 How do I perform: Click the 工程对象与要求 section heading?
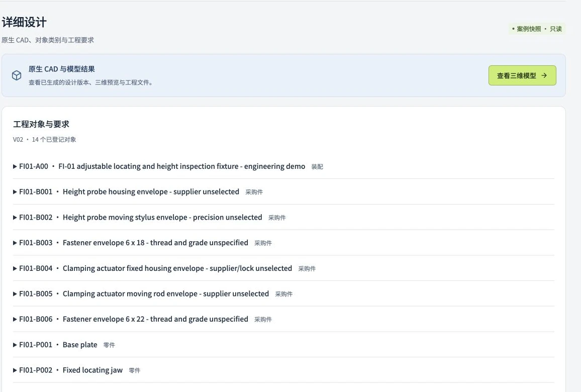click(x=41, y=124)
